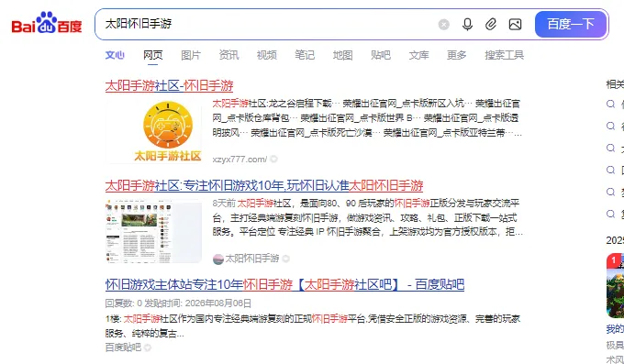Screen dimensions: 624x364
Task: Click the 回复数: 0 发贴时间 text
Action: pyautogui.click(x=178, y=303)
